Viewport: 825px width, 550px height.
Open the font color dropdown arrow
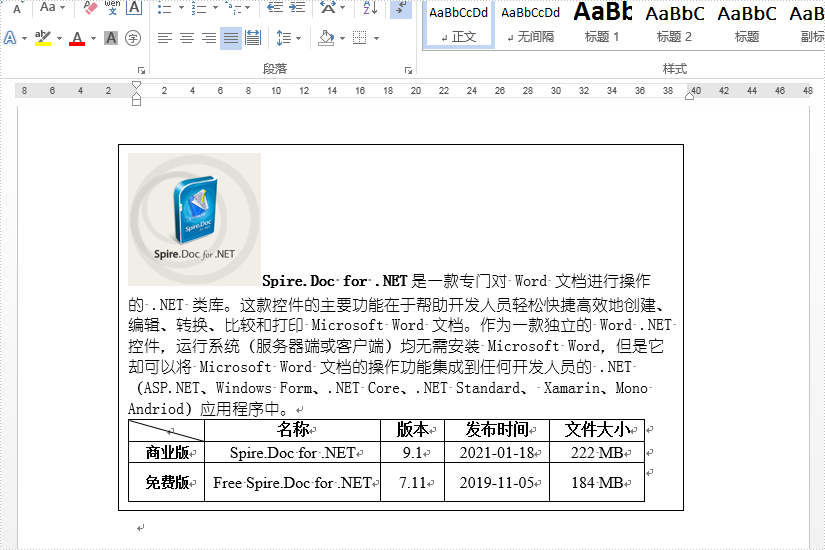tap(93, 38)
